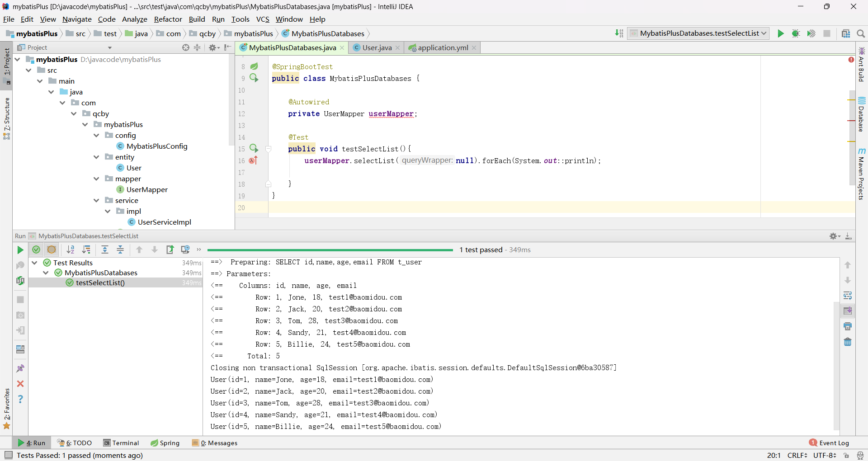The image size is (868, 461).
Task: Collapse the config package arrow
Action: point(96,135)
